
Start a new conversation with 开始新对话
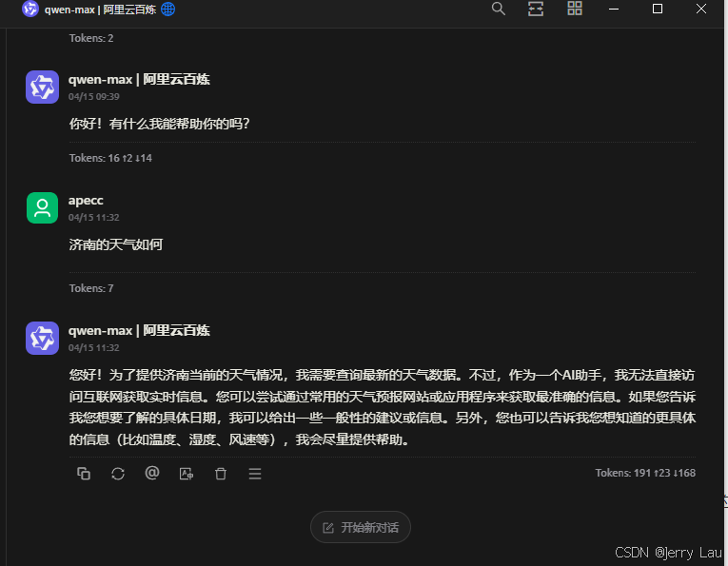pyautogui.click(x=361, y=527)
